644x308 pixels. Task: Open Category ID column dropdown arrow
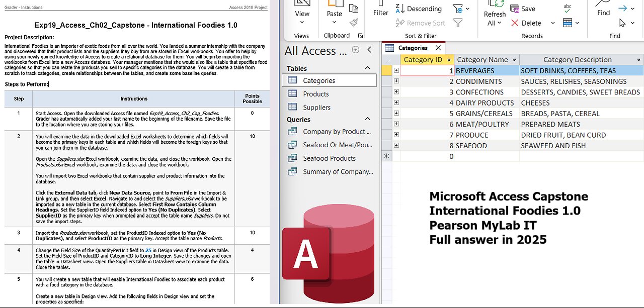point(449,60)
